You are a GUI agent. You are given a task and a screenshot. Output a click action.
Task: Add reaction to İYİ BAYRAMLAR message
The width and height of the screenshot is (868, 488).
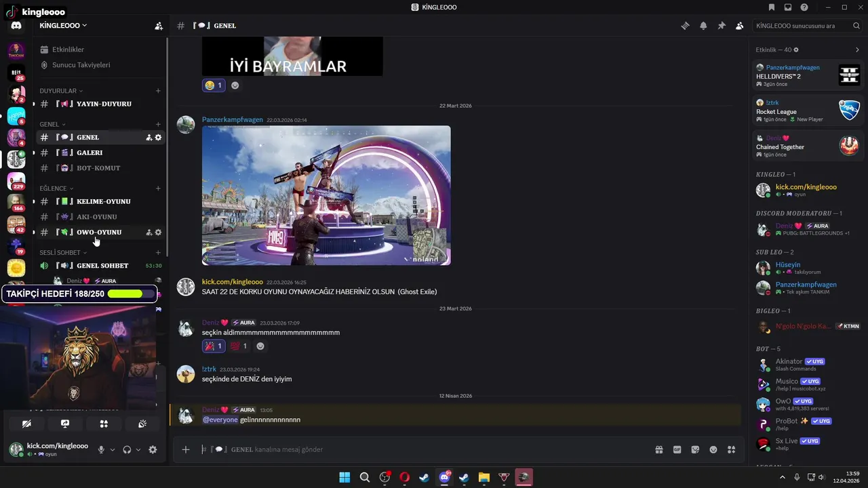click(235, 85)
